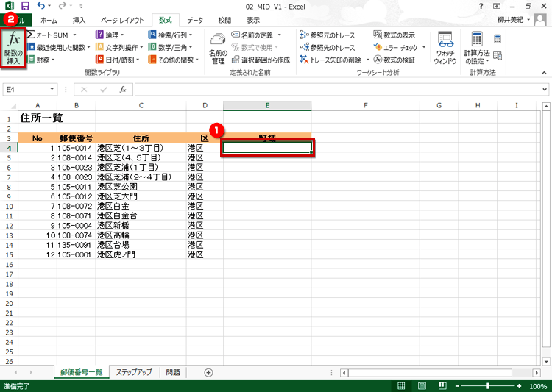Open the エラー チェック dropdown arrow
The width and height of the screenshot is (552, 392).
pos(424,47)
